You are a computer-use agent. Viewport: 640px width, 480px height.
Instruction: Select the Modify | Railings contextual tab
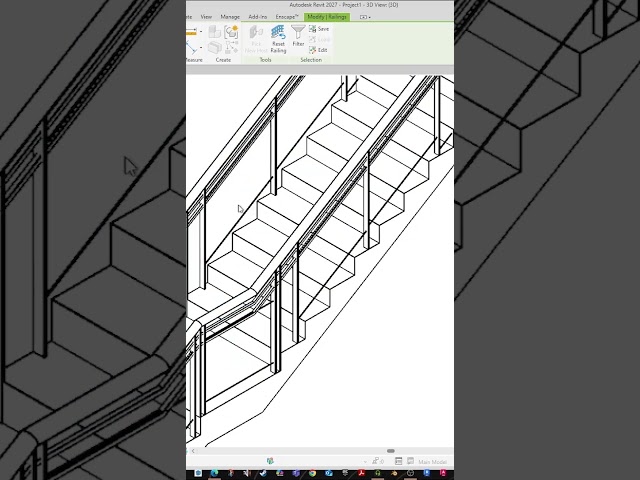[x=327, y=17]
